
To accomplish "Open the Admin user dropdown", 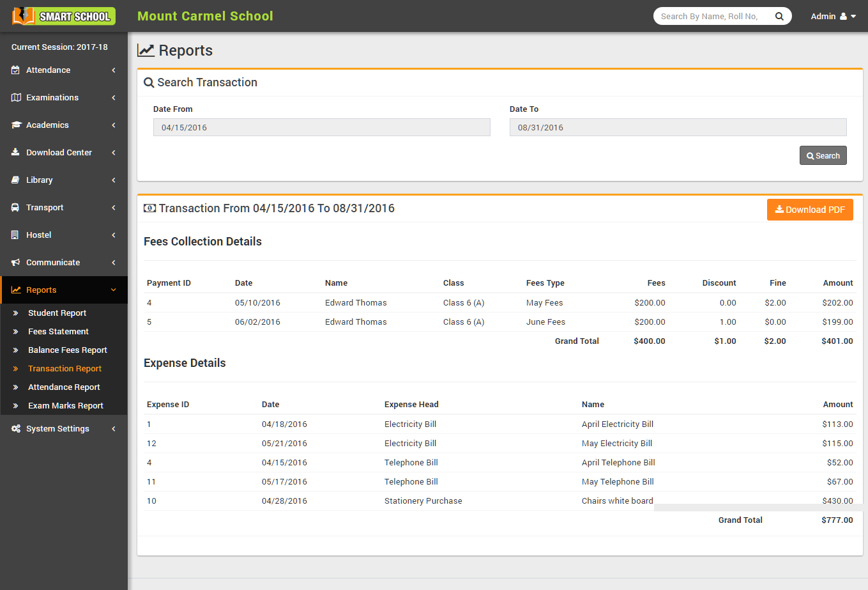I will tap(833, 17).
